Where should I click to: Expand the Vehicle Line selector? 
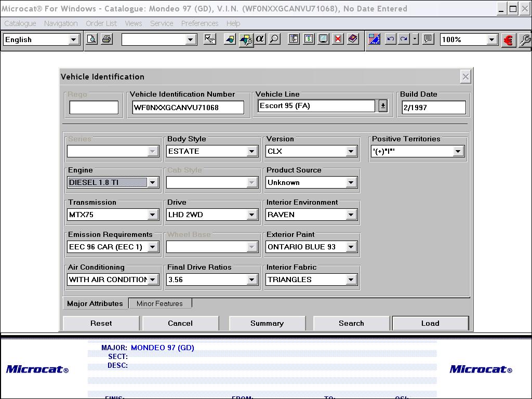382,106
